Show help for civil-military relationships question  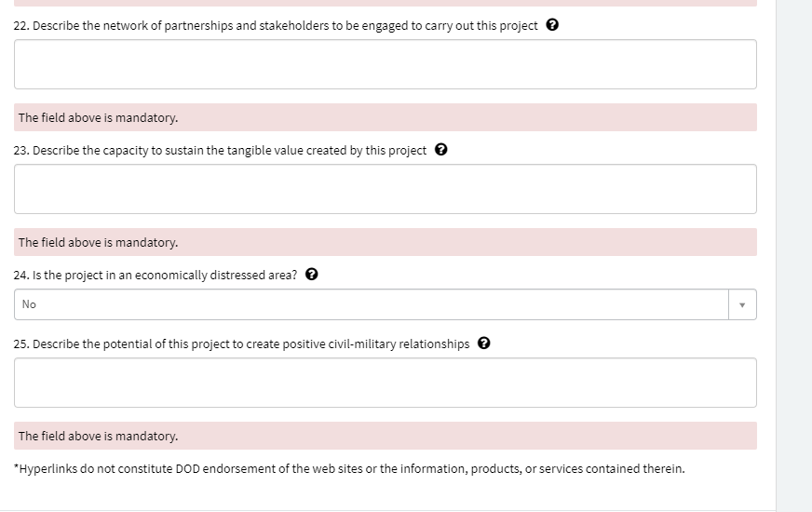484,344
